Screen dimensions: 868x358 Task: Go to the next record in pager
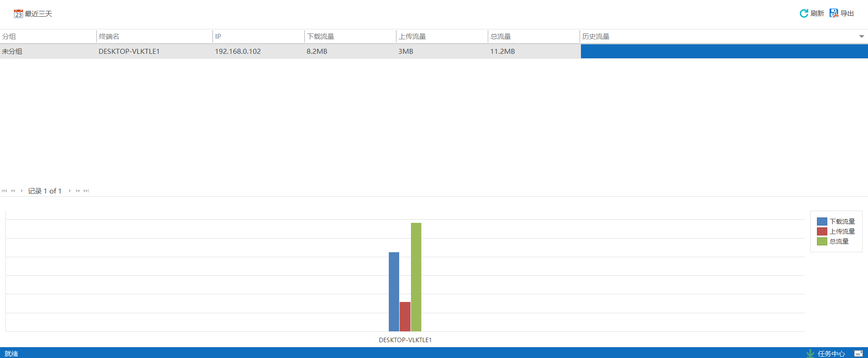[70, 191]
